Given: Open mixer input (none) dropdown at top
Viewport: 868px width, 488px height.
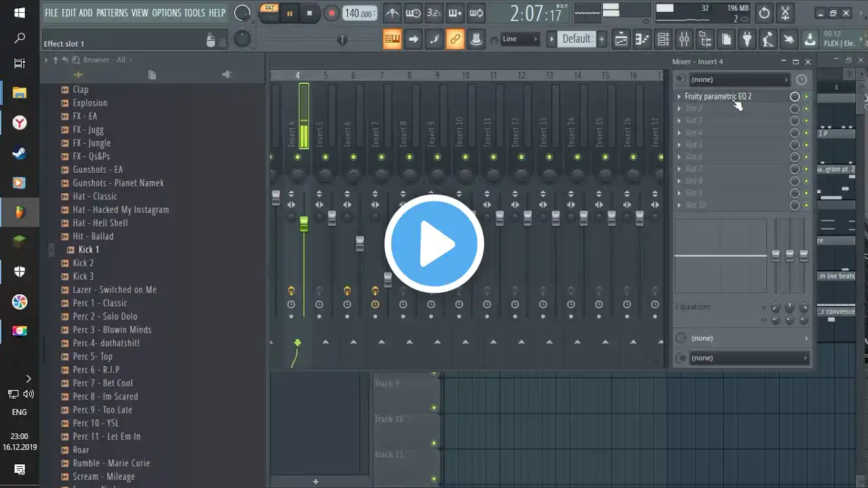Looking at the screenshot, I should click(x=738, y=80).
